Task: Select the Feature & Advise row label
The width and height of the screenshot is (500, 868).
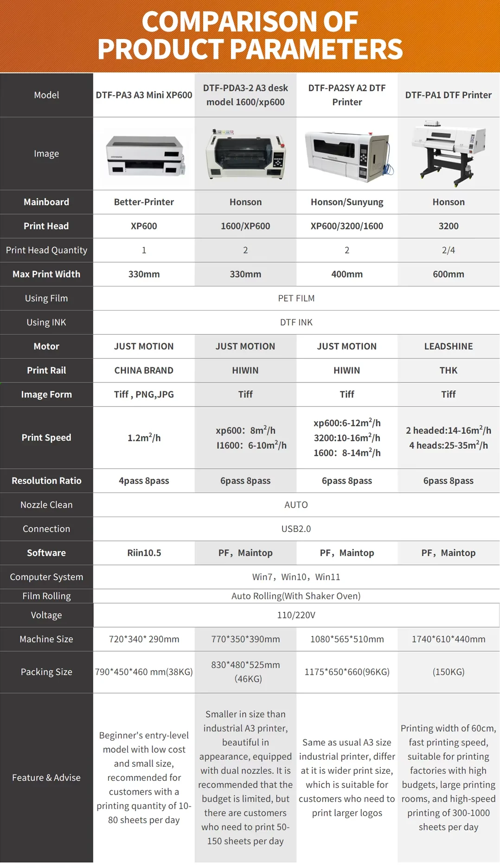Action: coord(46,777)
